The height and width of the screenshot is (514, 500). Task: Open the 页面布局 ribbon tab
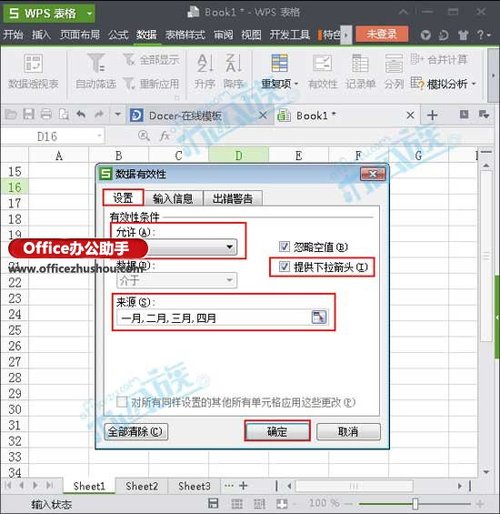[80, 35]
